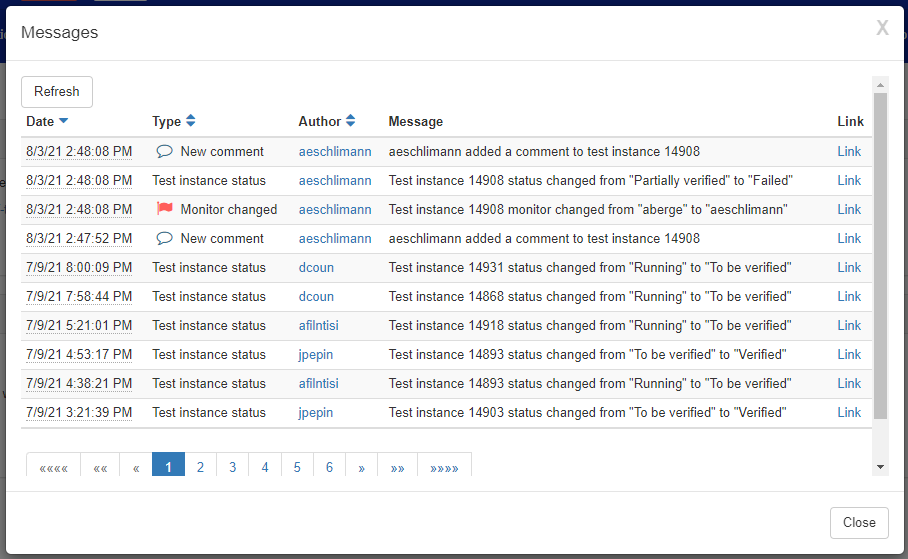Open page 3 of messages

click(x=232, y=467)
